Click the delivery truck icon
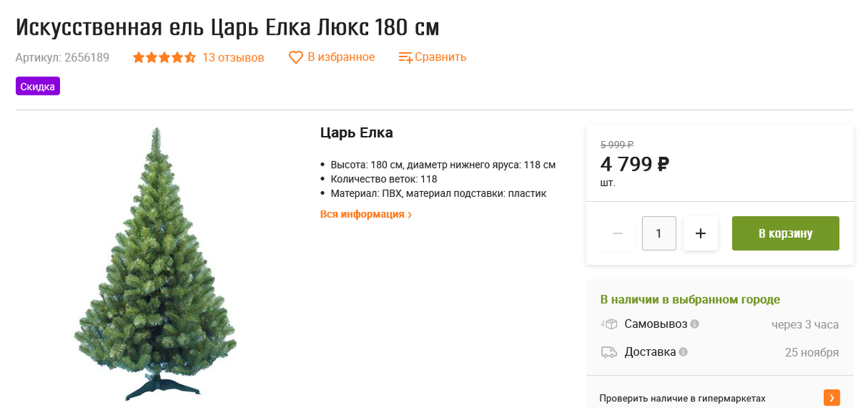The image size is (868, 408). [x=609, y=352]
